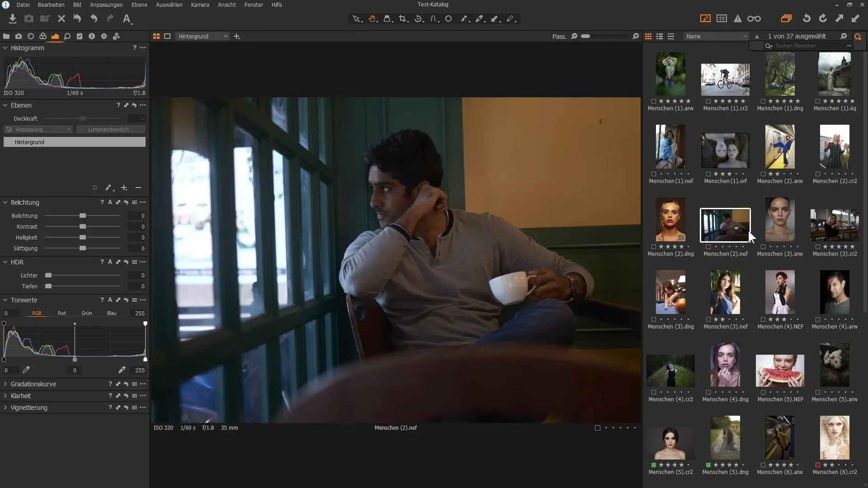Select the crop tool

point(403,19)
